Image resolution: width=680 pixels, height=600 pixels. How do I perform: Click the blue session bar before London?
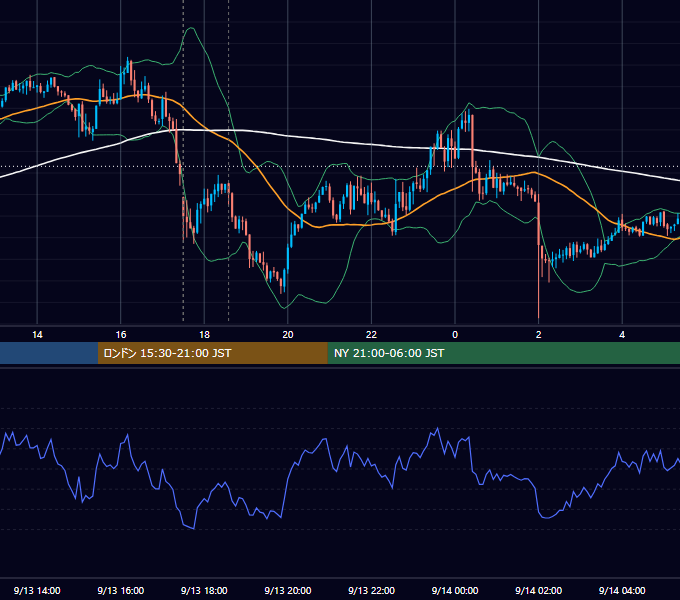(x=49, y=353)
